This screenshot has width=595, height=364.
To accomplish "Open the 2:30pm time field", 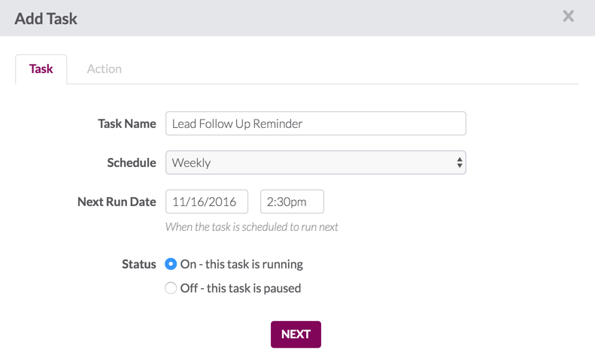I will pos(292,202).
